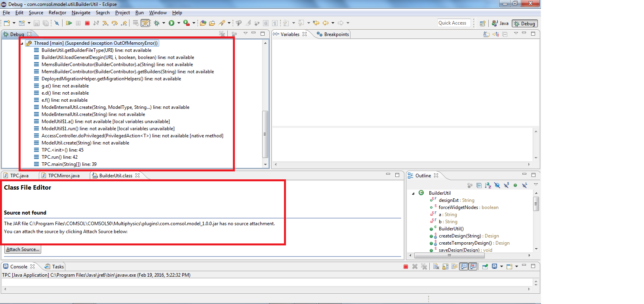Disconnect the debugger with the toolbar icon
The height and width of the screenshot is (304, 644).
(x=96, y=23)
